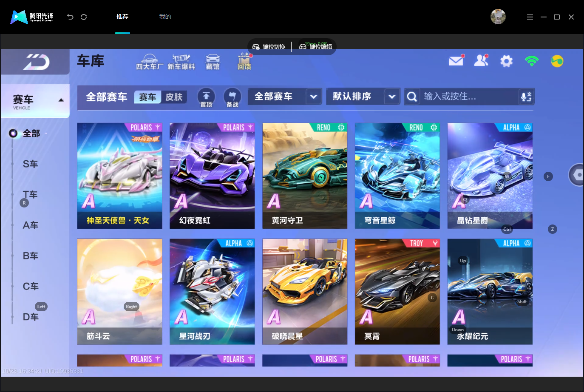Open the settings gear icon
The width and height of the screenshot is (584, 392).
coord(506,61)
